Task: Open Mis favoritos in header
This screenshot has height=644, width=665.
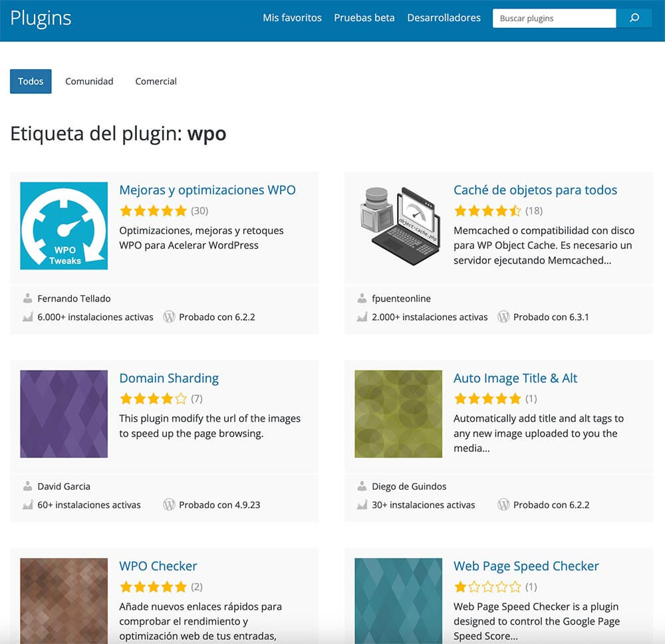Action: tap(292, 18)
